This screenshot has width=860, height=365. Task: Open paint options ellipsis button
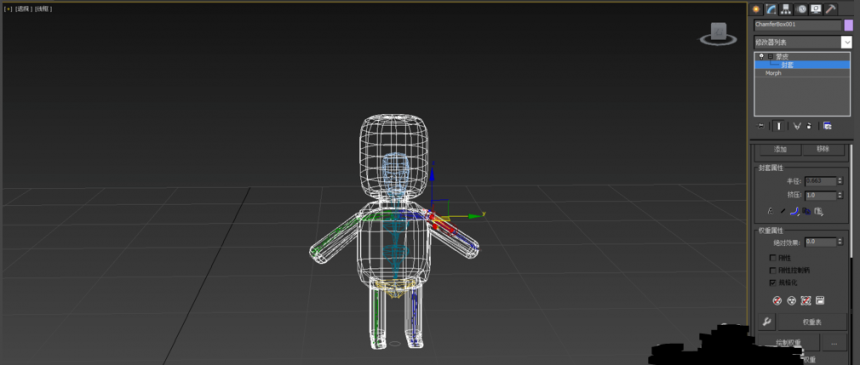click(x=834, y=342)
